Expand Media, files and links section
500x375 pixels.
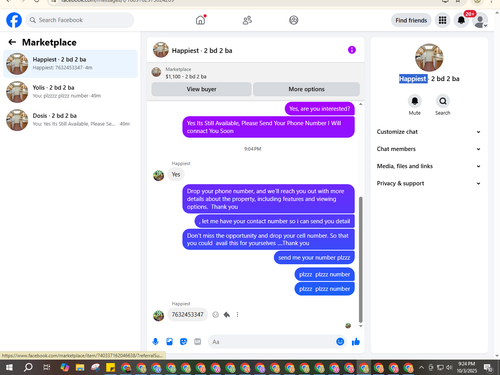[x=429, y=166]
